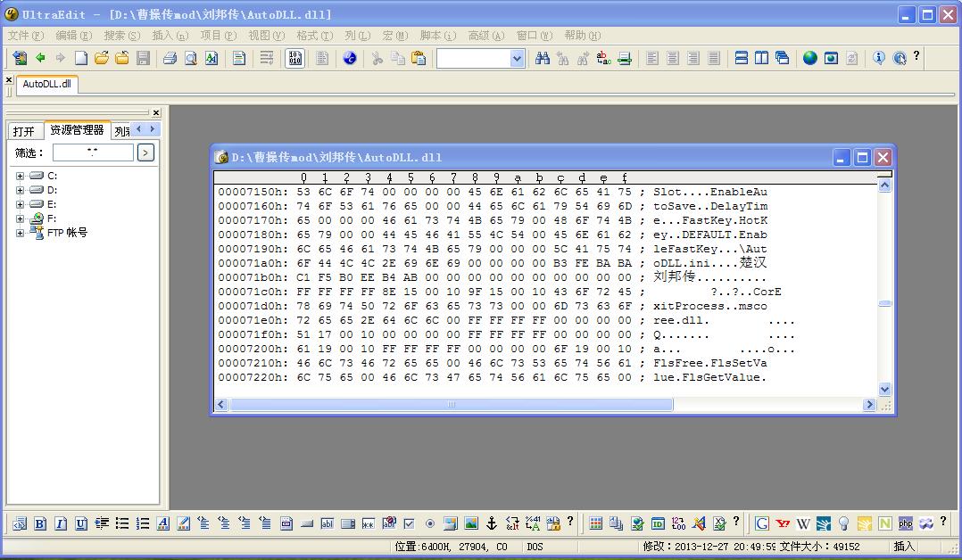Toggle word wrap icon in toolbar
The width and height of the screenshot is (962, 560).
[266, 58]
